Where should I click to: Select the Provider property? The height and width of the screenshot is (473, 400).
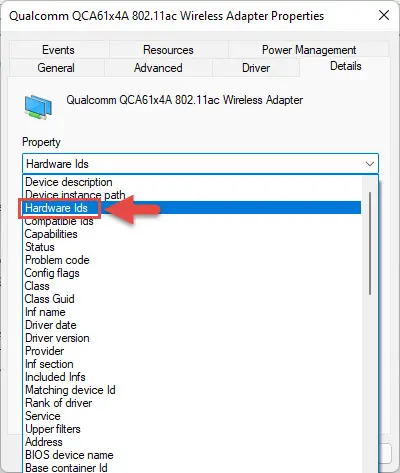[193, 351]
